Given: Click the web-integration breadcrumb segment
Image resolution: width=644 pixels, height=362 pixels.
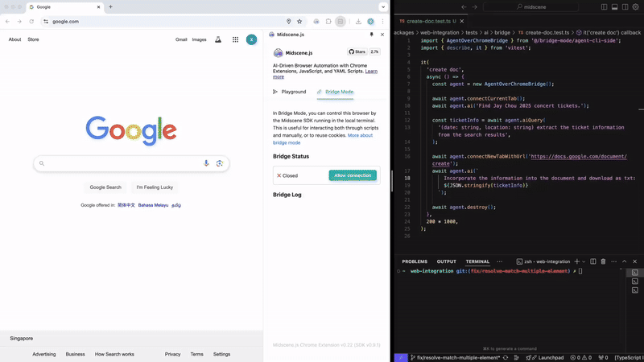Looking at the screenshot, I should point(440,32).
